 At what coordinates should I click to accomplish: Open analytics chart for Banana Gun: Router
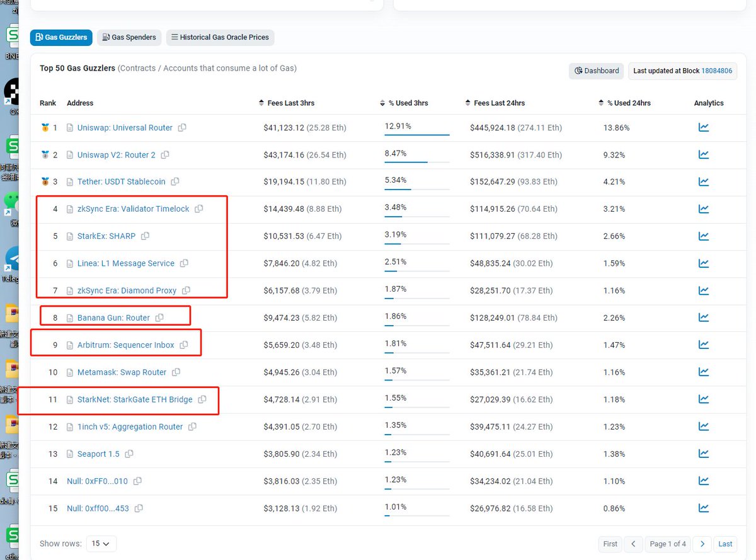pyautogui.click(x=704, y=317)
